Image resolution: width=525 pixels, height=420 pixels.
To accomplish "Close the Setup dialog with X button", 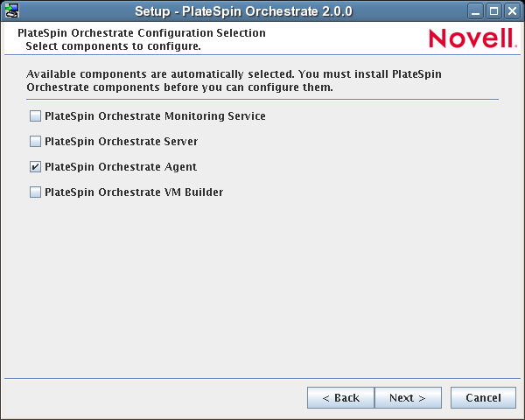I will 512,10.
